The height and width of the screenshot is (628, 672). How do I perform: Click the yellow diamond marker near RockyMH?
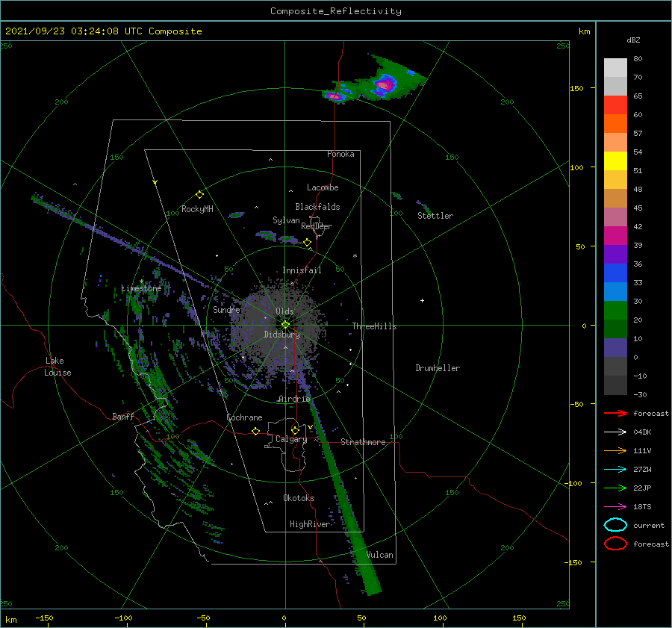tap(199, 195)
